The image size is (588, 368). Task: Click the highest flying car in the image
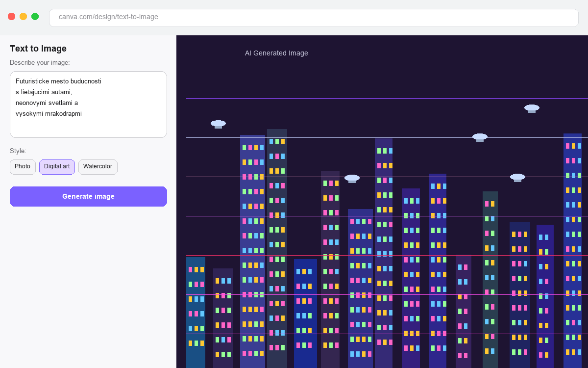(x=532, y=108)
